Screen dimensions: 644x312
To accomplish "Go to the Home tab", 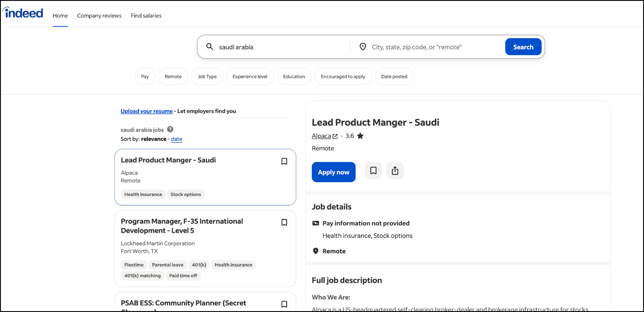I will (x=60, y=15).
